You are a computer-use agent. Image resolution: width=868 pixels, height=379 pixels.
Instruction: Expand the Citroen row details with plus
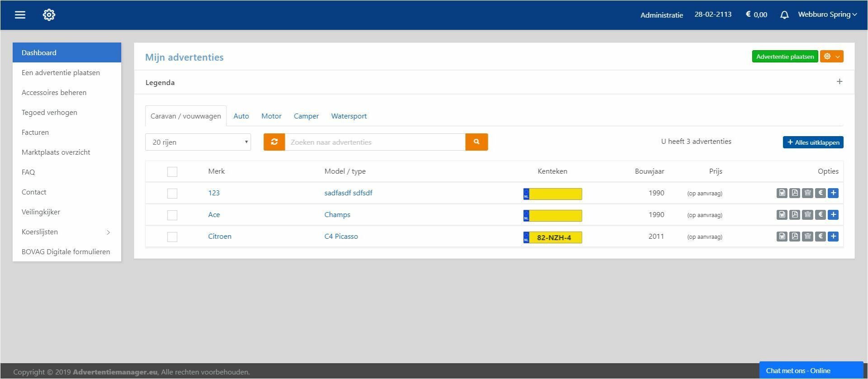click(833, 237)
